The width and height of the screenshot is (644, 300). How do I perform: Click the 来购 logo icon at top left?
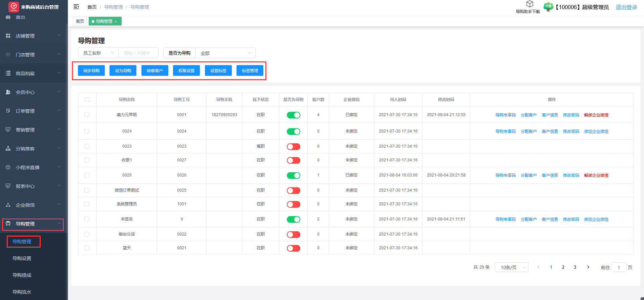[13, 6]
